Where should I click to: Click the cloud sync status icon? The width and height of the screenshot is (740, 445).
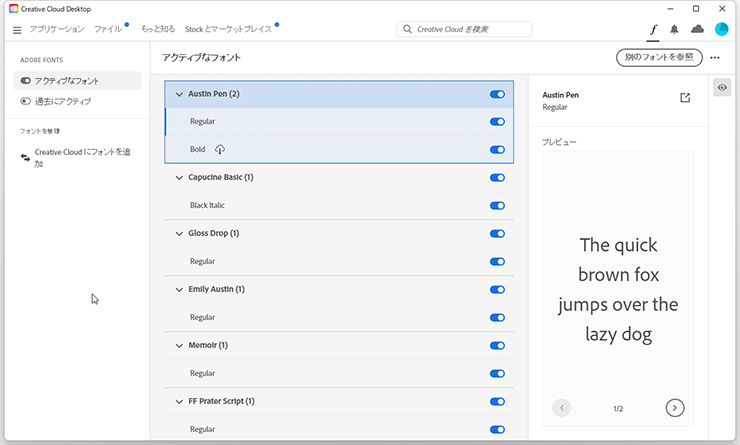(x=697, y=29)
